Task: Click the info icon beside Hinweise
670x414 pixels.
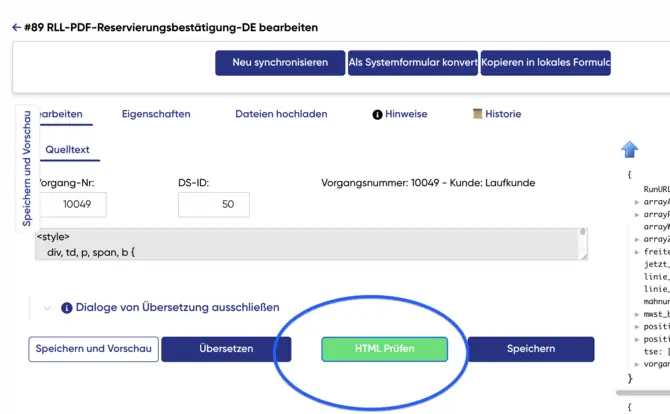Action: [377, 115]
